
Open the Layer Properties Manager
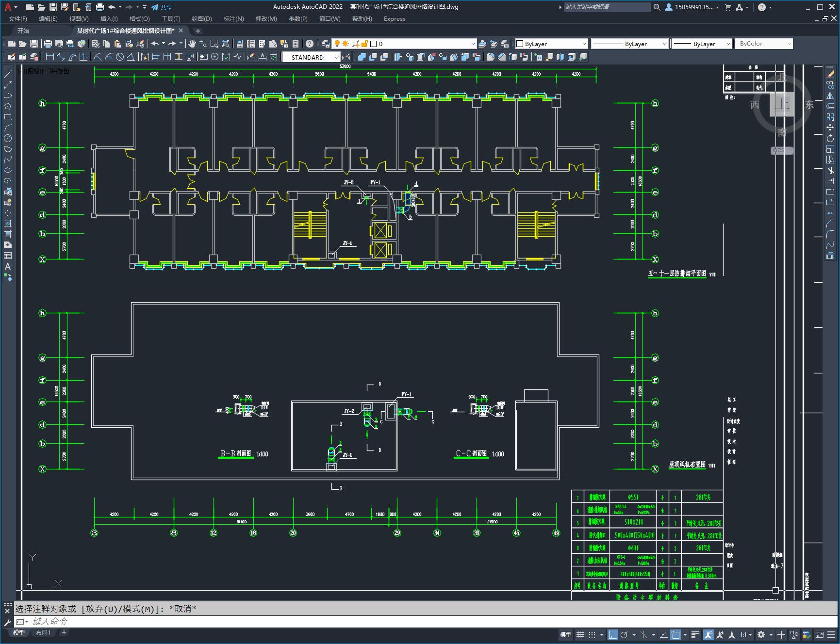point(326,44)
